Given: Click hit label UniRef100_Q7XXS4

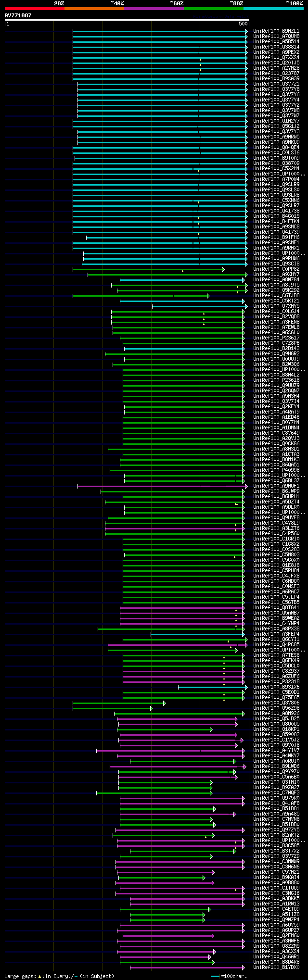Looking at the screenshot, I should [x=276, y=58].
